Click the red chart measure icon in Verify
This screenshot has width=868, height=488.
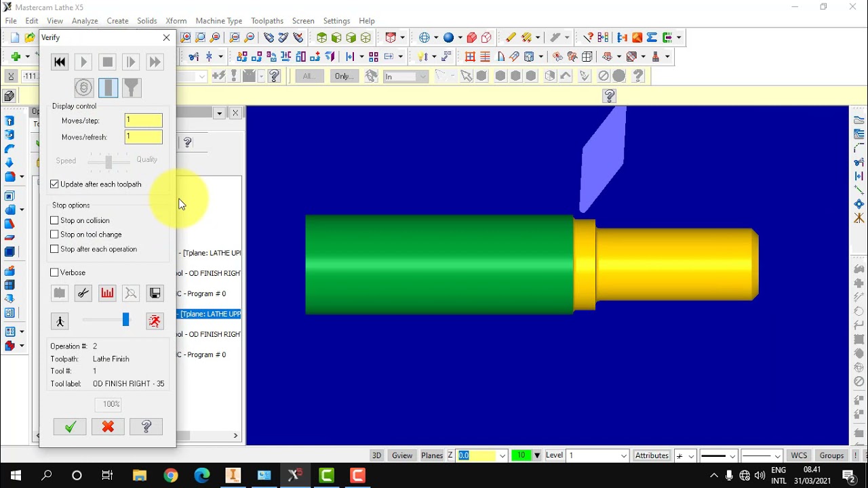(107, 293)
